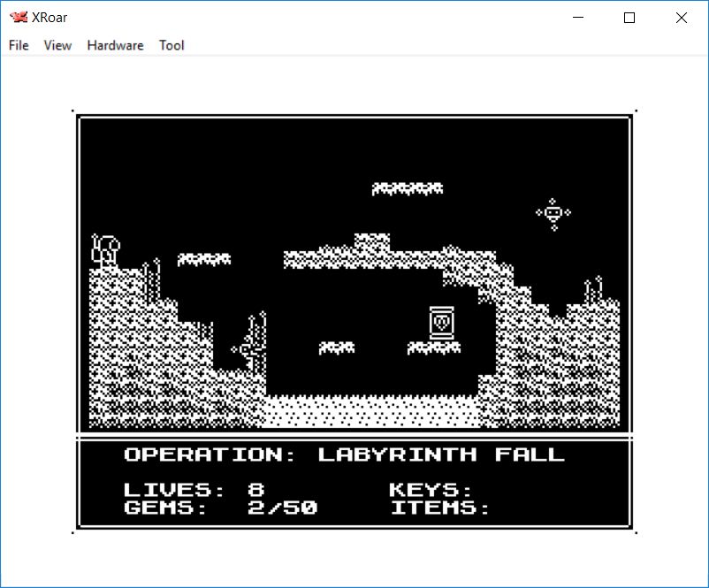Image resolution: width=709 pixels, height=588 pixels.
Task: Click the 'KEYS:' status label
Action: (430, 490)
